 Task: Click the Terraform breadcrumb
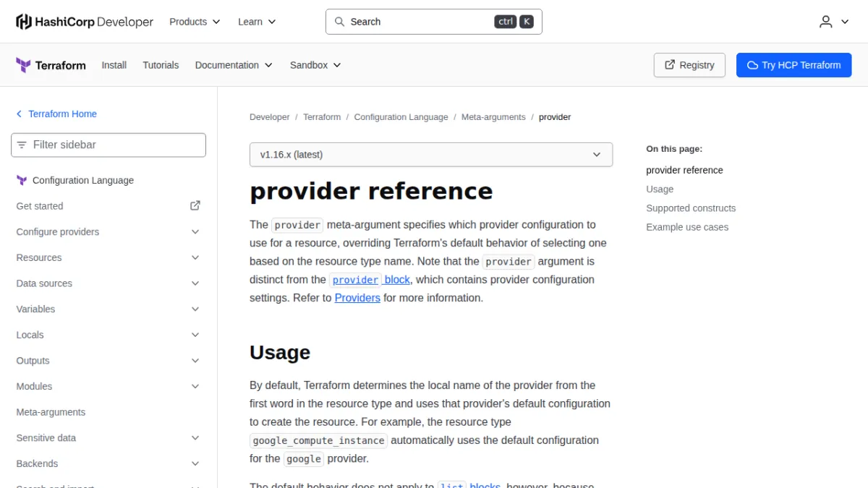point(322,117)
